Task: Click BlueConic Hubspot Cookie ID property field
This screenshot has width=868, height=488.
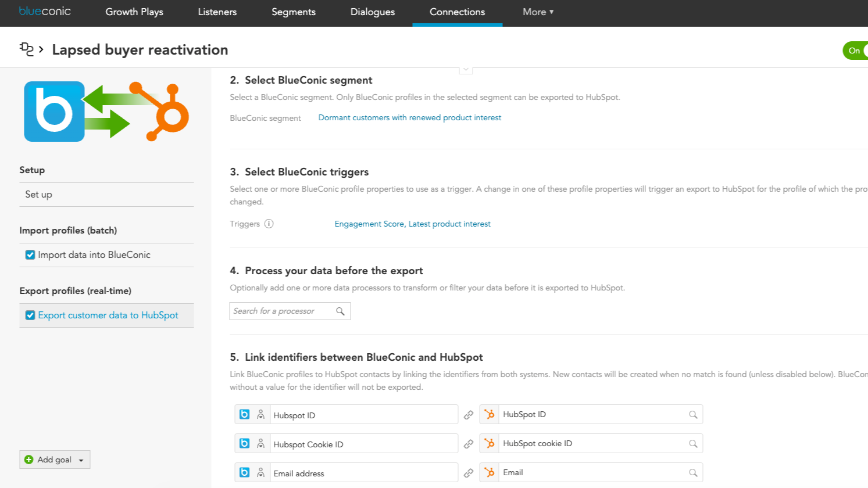Action: pos(364,444)
